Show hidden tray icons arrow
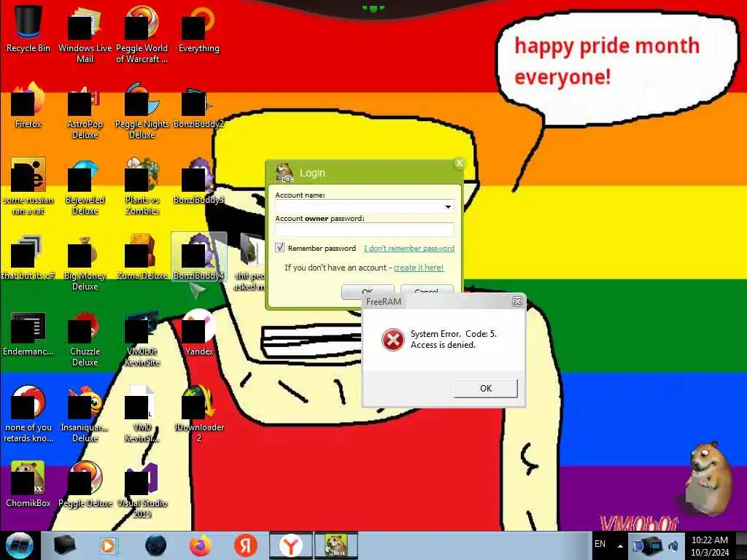The height and width of the screenshot is (560, 747). pyautogui.click(x=620, y=545)
